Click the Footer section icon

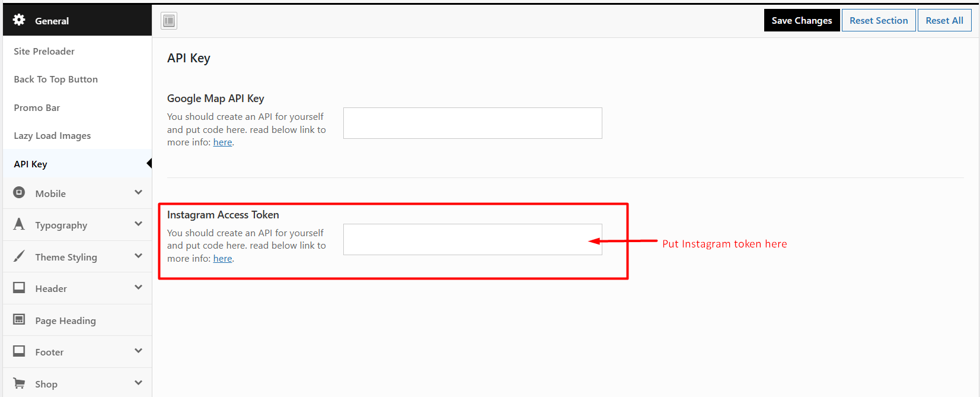tap(19, 351)
